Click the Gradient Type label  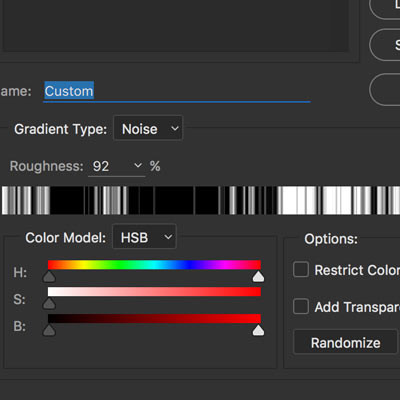(x=60, y=129)
